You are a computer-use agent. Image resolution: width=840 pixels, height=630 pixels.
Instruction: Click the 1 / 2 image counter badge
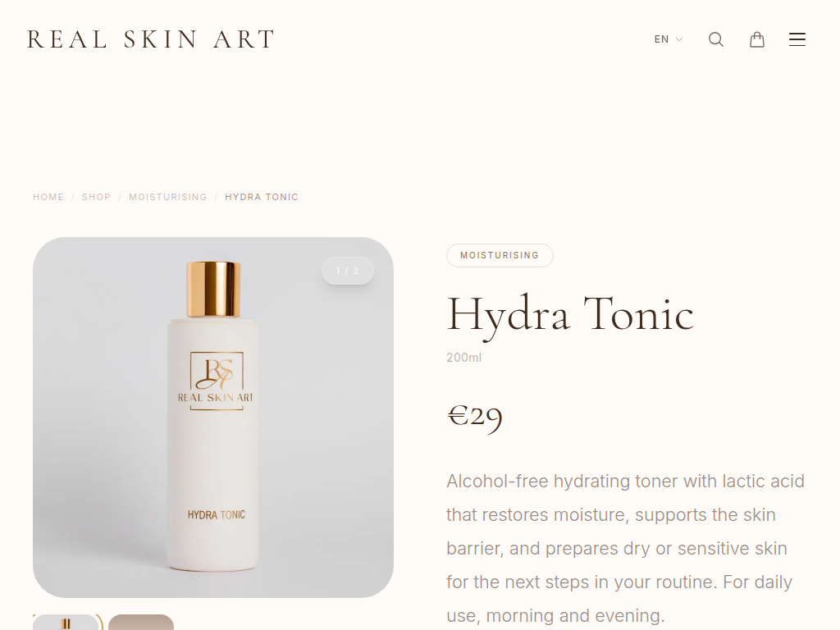(x=348, y=271)
